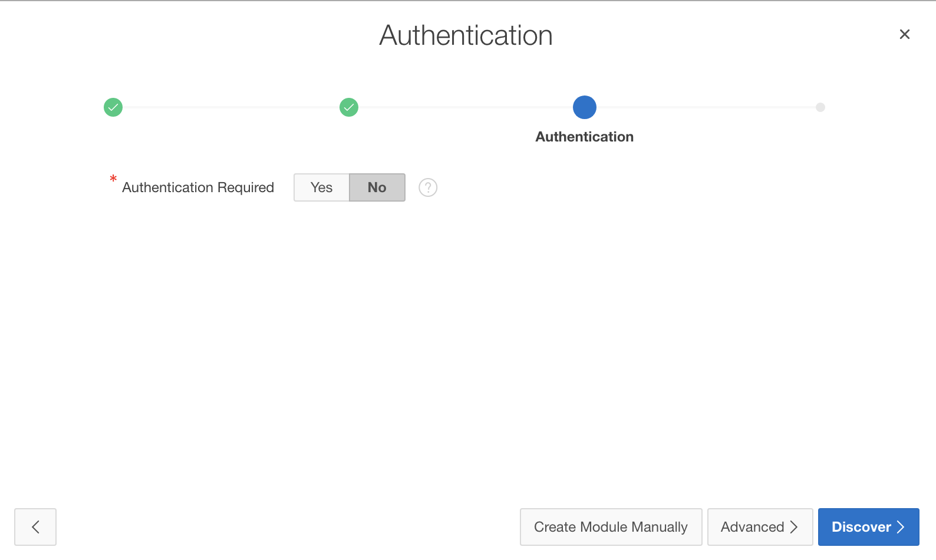
Task: Select the current blue Authentication step circle
Action: pos(585,107)
